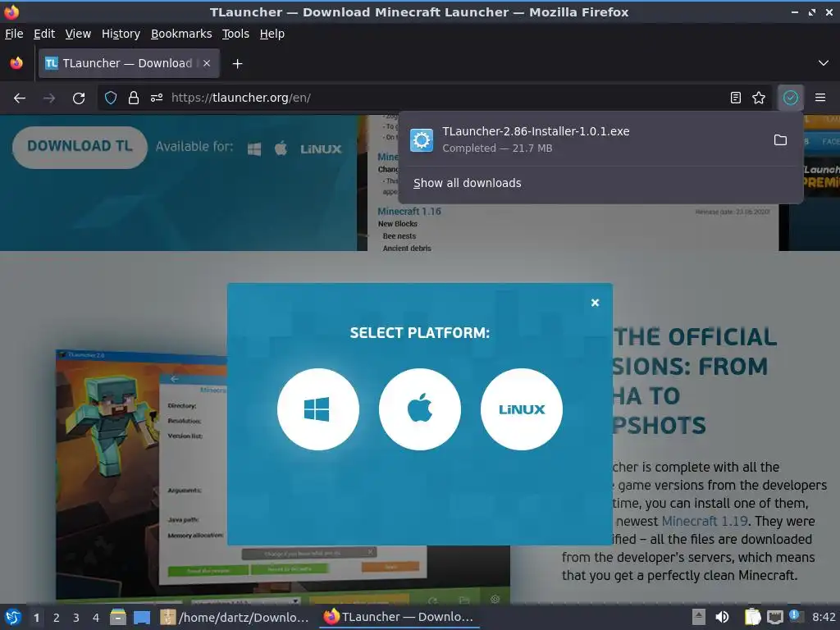Click the LINUX logo beside Available for

click(321, 149)
